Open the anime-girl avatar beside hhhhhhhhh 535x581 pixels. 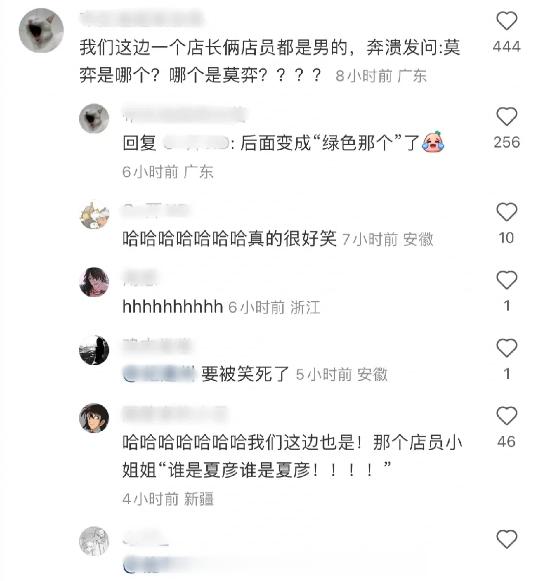94,282
